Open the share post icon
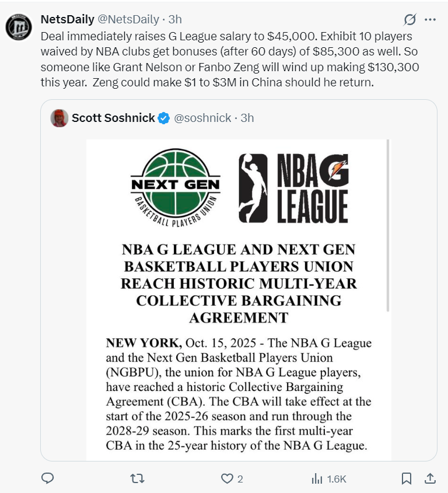Image resolution: width=448 pixels, height=493 pixels. tap(429, 478)
